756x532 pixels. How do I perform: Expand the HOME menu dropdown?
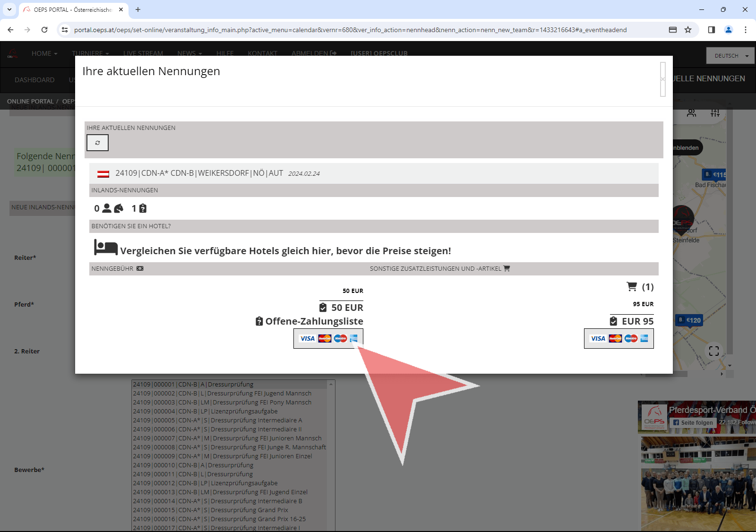pos(44,53)
